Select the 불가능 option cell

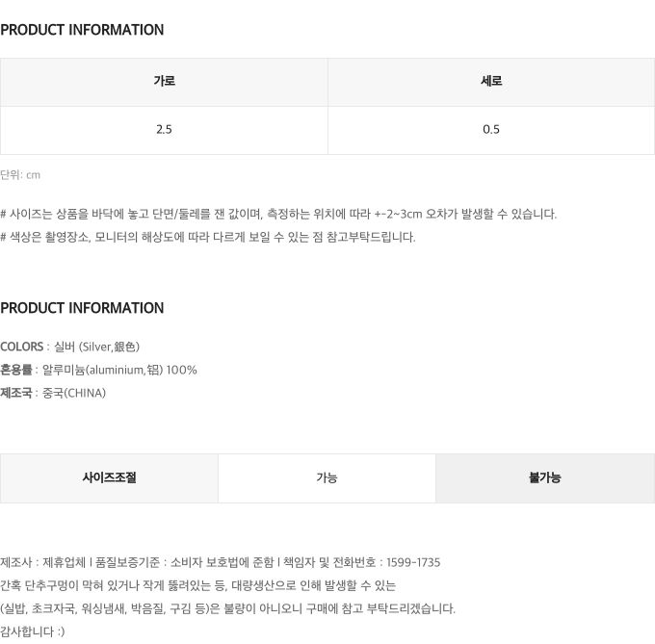[545, 478]
